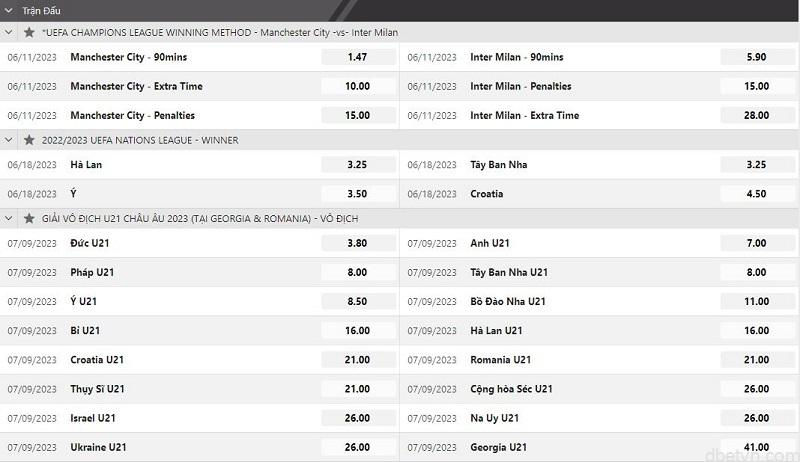The height and width of the screenshot is (462, 800).
Task: Star the U21 Châu Âu 2023 section
Action: [29, 219]
